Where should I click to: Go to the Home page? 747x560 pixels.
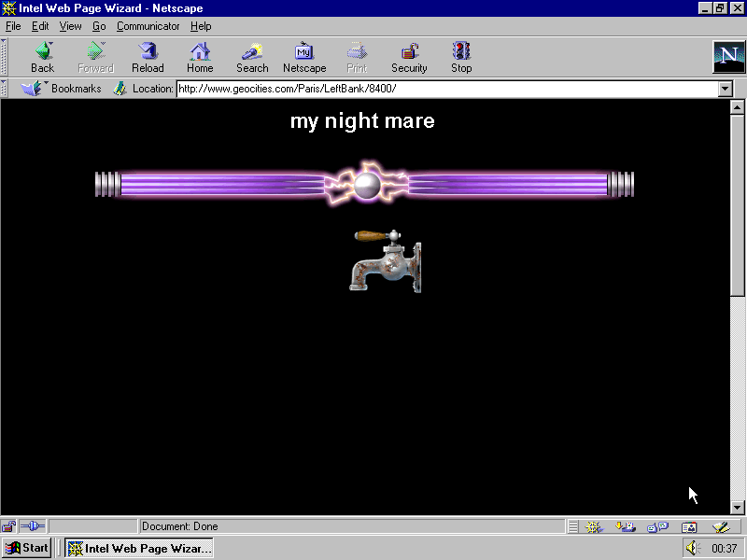tap(200, 57)
